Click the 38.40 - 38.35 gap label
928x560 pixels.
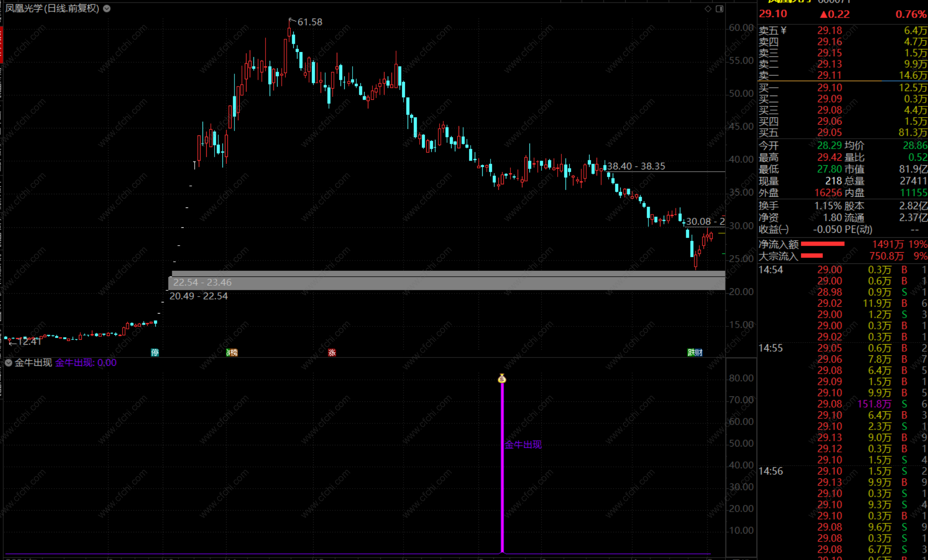click(x=636, y=166)
